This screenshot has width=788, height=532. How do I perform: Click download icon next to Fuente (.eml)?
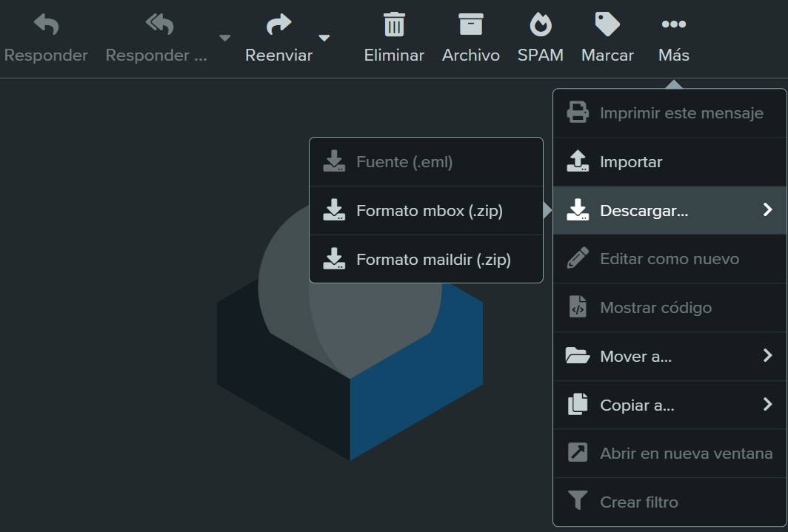(x=334, y=161)
